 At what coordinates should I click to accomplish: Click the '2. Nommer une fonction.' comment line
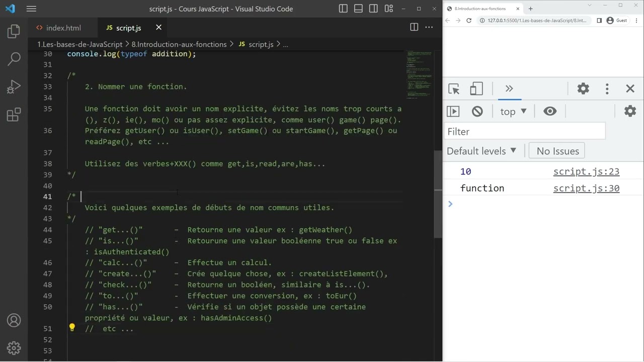[136, 86]
